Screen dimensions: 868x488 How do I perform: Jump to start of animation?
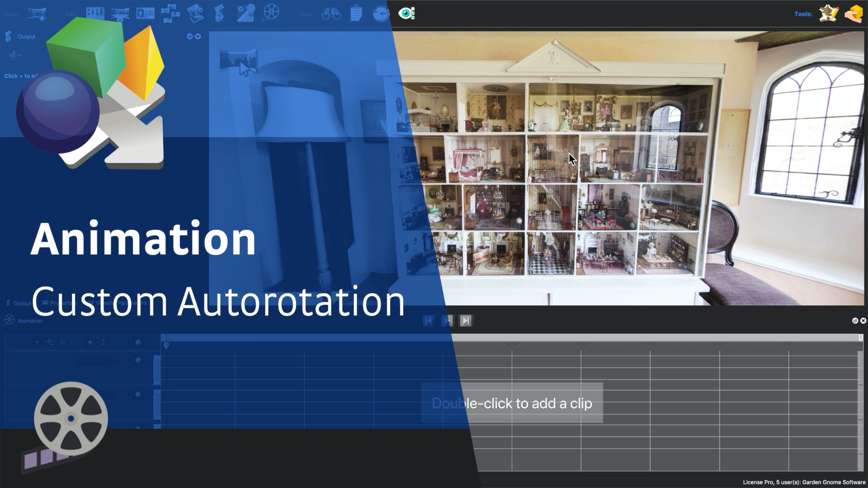pyautogui.click(x=429, y=321)
